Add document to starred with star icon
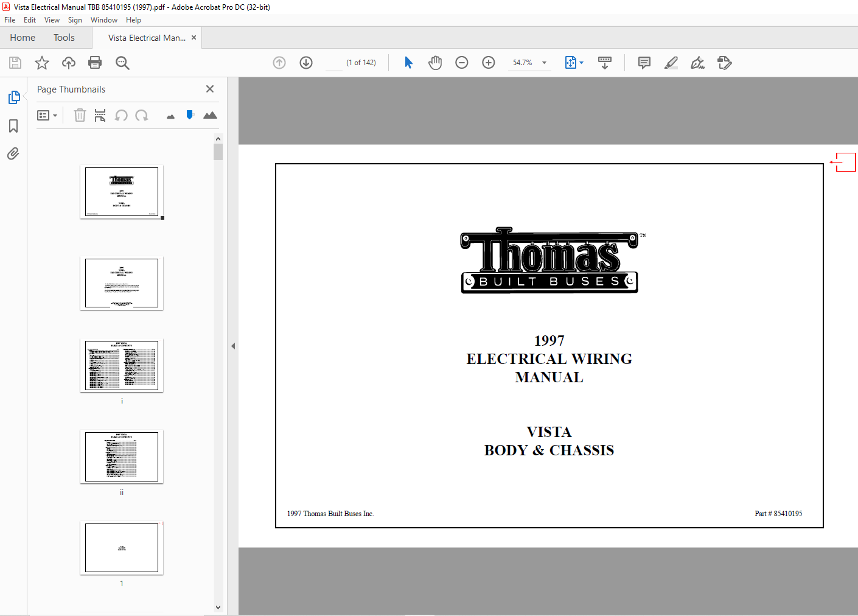 [42, 63]
